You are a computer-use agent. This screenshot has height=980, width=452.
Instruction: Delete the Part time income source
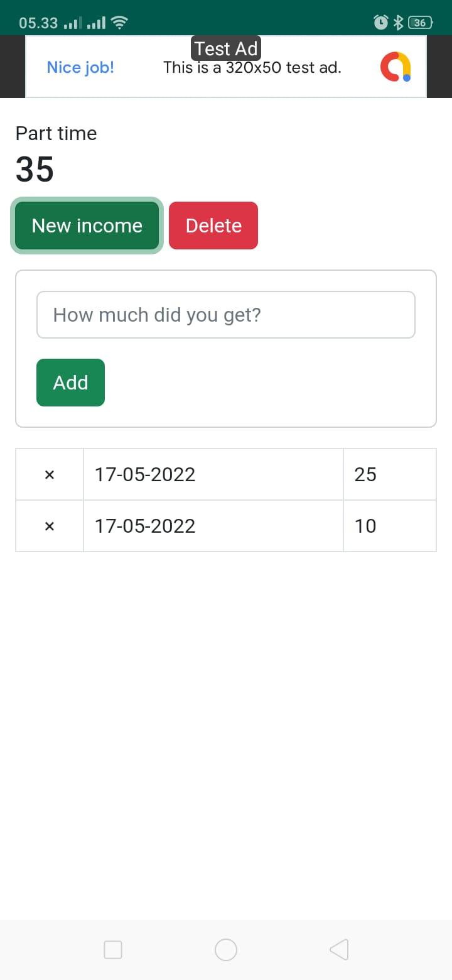(213, 226)
